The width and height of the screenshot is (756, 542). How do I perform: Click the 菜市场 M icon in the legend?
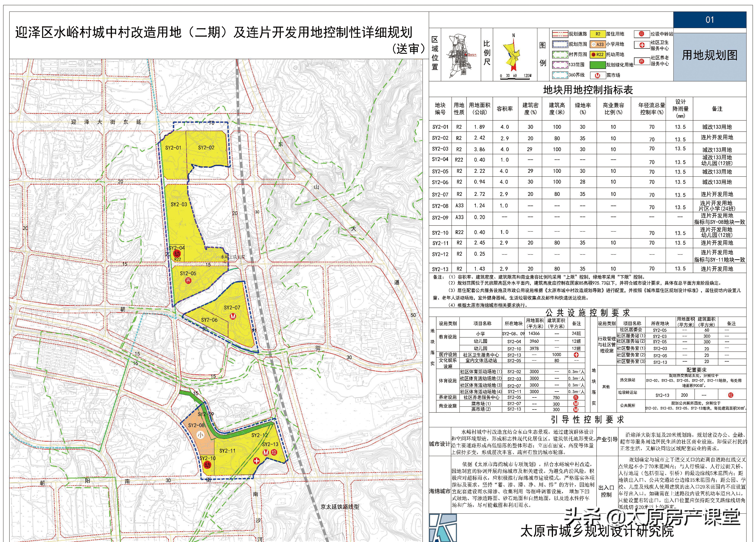[x=597, y=75]
